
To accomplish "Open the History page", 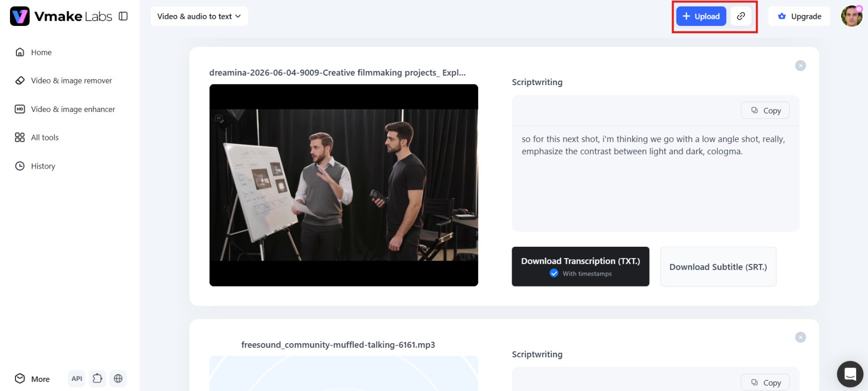I will (x=35, y=166).
